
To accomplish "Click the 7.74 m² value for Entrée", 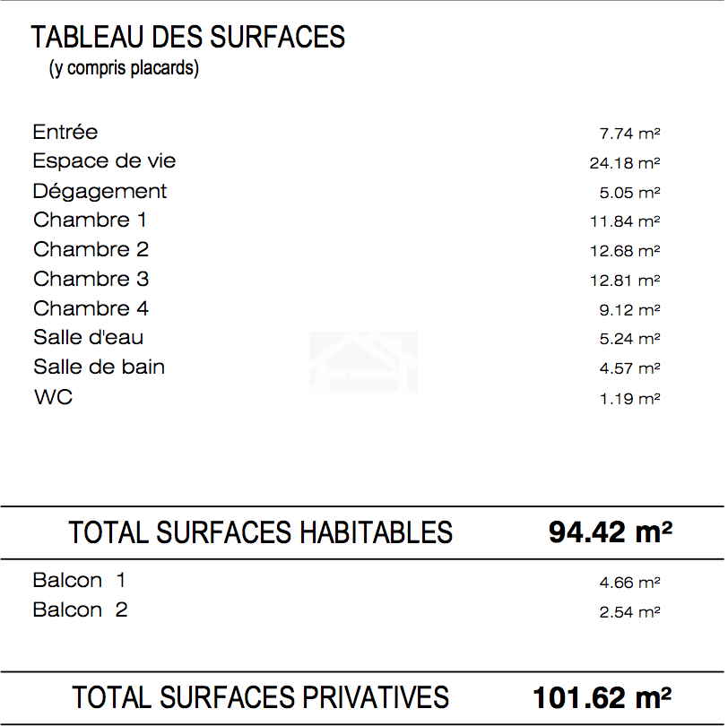I will coord(629,134).
